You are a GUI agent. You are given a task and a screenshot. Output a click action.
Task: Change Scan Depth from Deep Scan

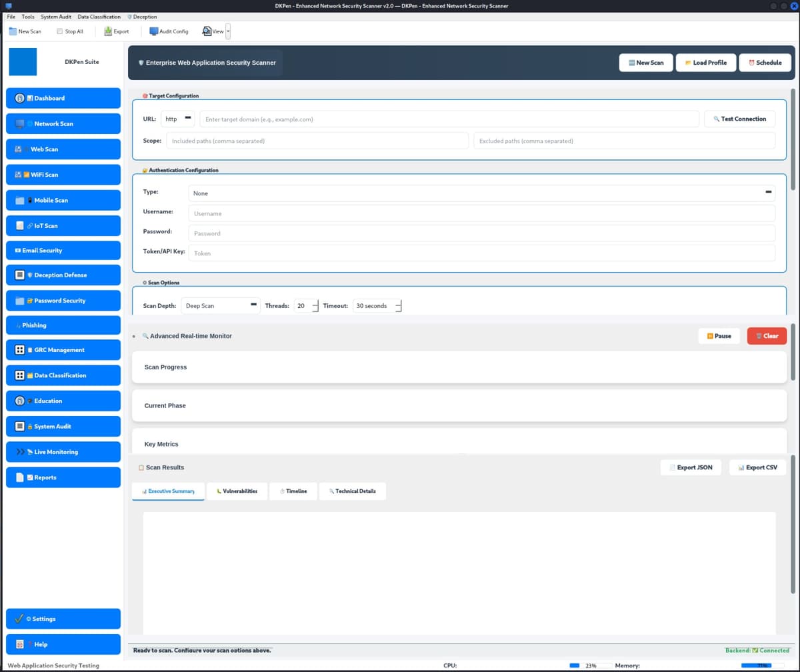[220, 305]
